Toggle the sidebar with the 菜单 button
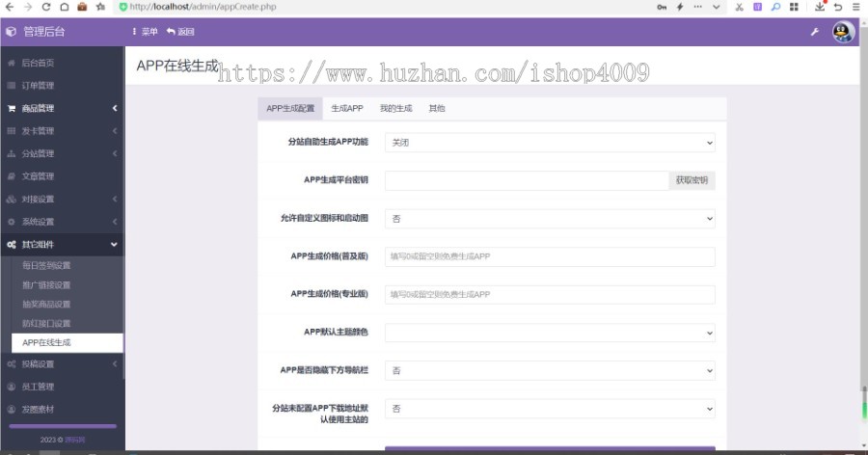Image resolution: width=868 pixels, height=455 pixels. click(145, 32)
